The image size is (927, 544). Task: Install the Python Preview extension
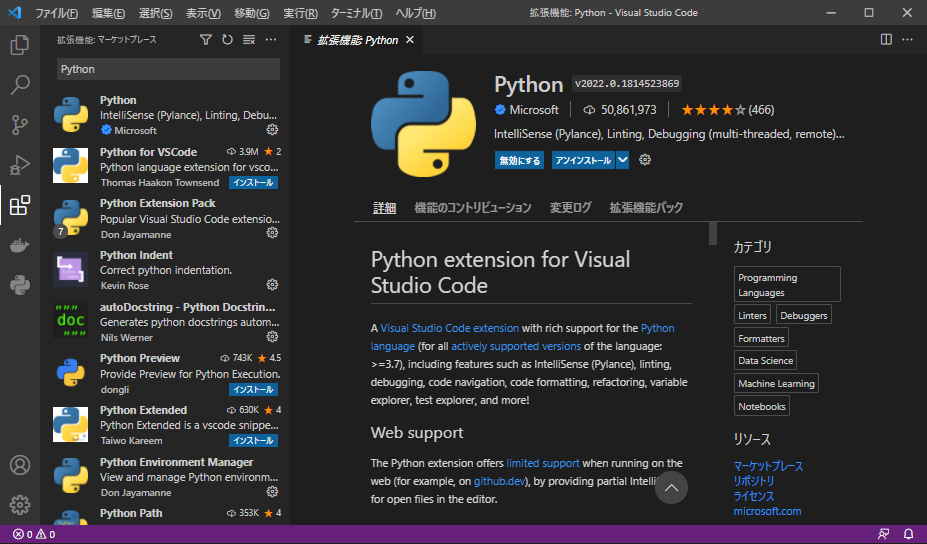(x=253, y=390)
